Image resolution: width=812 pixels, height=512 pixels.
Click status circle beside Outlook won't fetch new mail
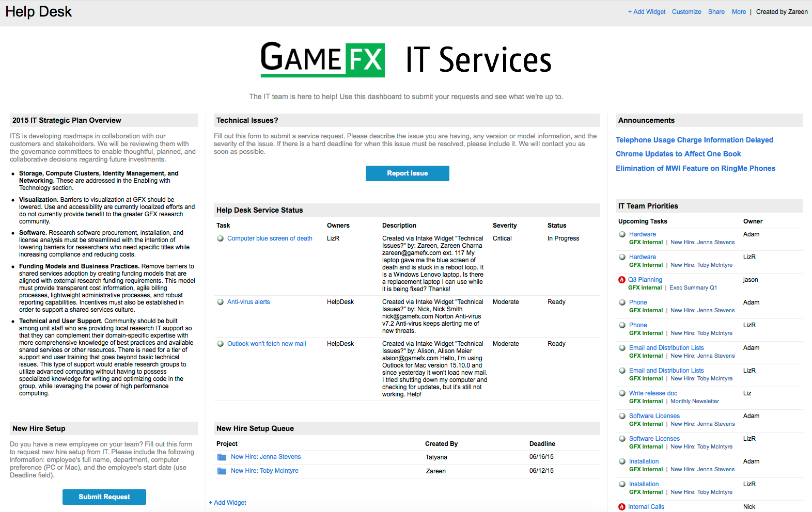pos(221,344)
